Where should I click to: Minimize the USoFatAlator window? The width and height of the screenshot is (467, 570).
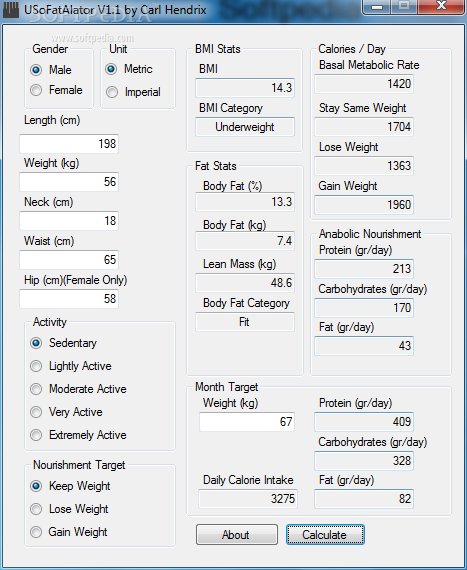[377, 7]
